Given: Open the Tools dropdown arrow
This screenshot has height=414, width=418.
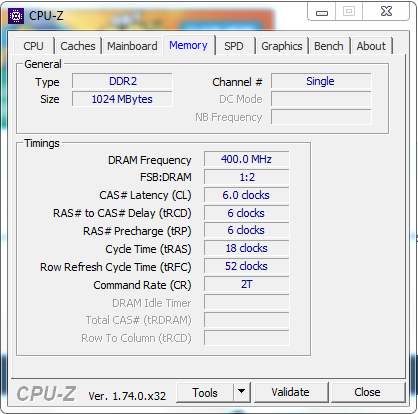Looking at the screenshot, I should click(242, 392).
